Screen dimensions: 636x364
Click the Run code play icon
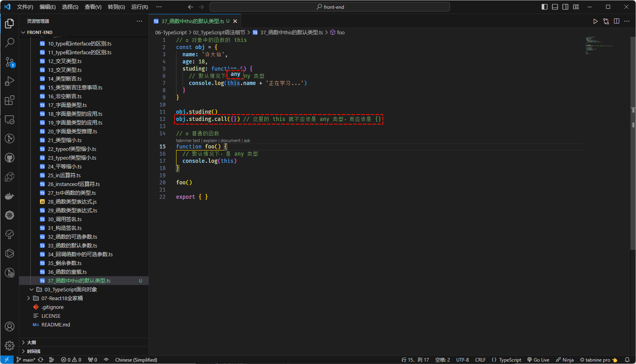pos(595,21)
